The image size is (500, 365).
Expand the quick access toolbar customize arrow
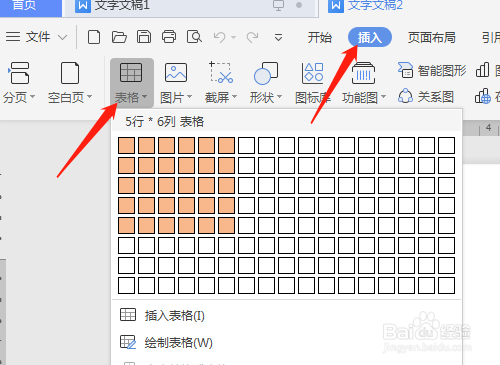[278, 37]
